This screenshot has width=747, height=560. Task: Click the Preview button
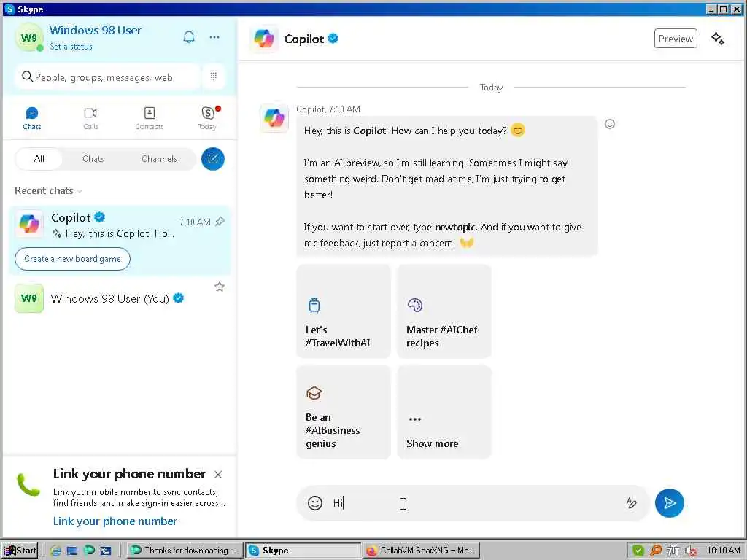point(676,39)
